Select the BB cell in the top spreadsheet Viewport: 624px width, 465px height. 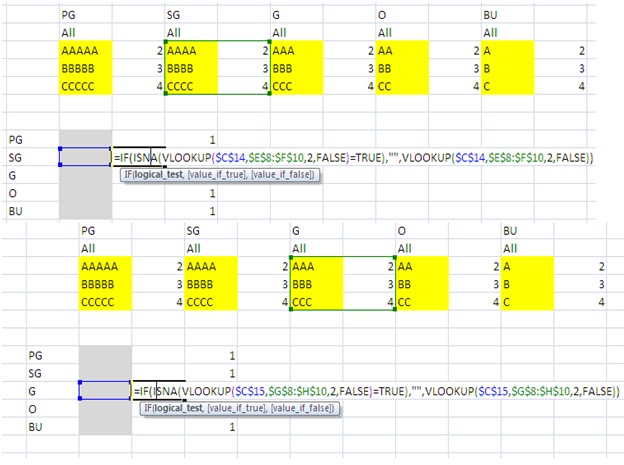tap(402, 68)
